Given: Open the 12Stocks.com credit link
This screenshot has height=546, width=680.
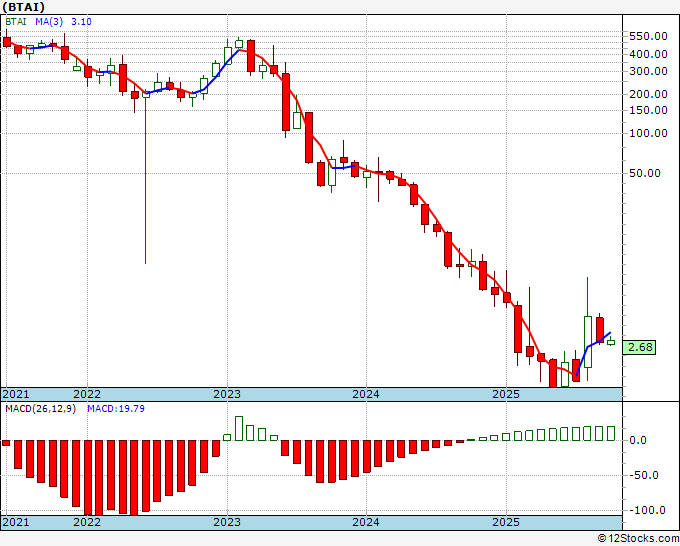Looking at the screenshot, I should pyautogui.click(x=638, y=538).
